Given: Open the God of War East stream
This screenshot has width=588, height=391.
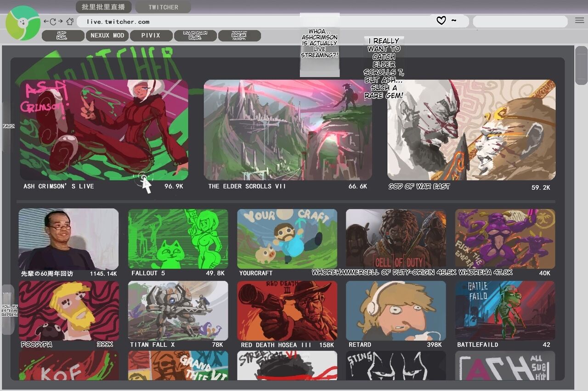Looking at the screenshot, I should coord(471,130).
